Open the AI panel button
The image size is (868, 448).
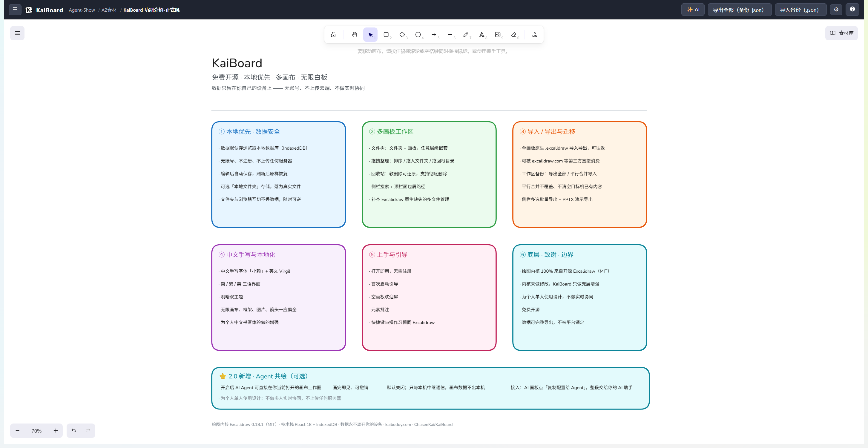click(x=693, y=10)
